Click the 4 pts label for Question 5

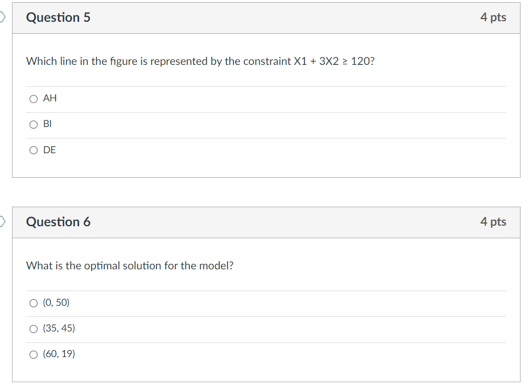(x=493, y=17)
